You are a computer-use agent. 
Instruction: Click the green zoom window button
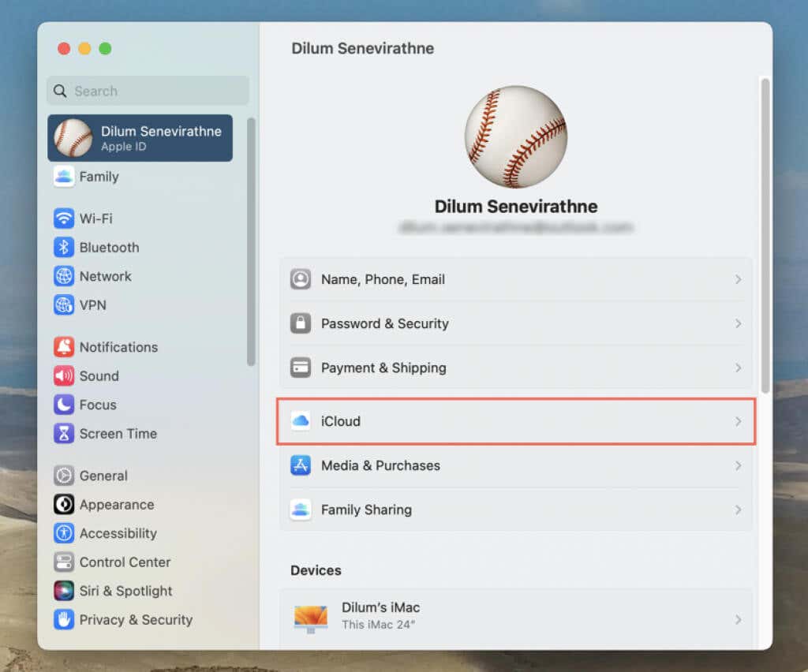click(105, 48)
